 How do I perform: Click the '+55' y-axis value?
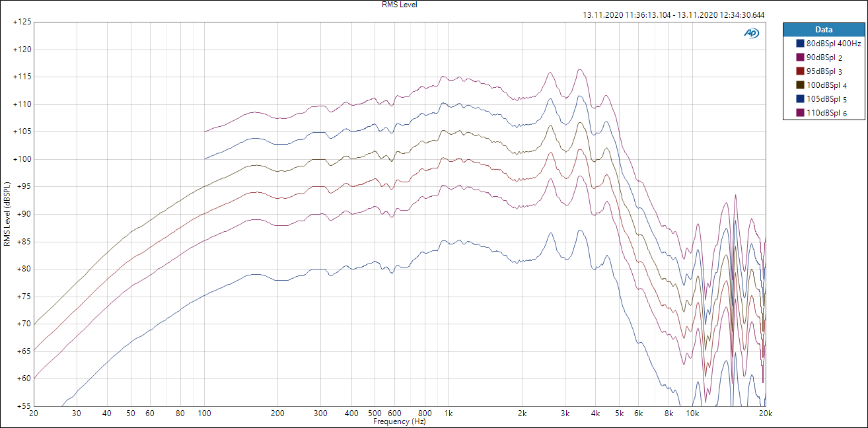24,406
